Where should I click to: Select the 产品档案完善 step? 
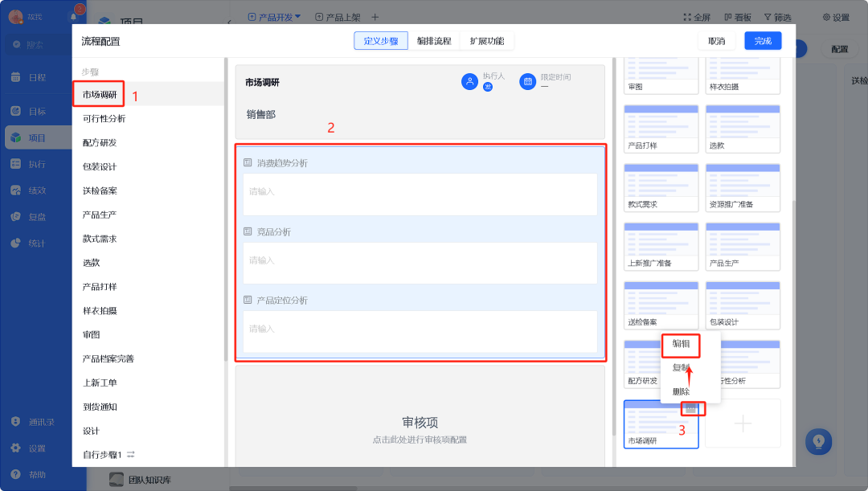[x=108, y=358]
